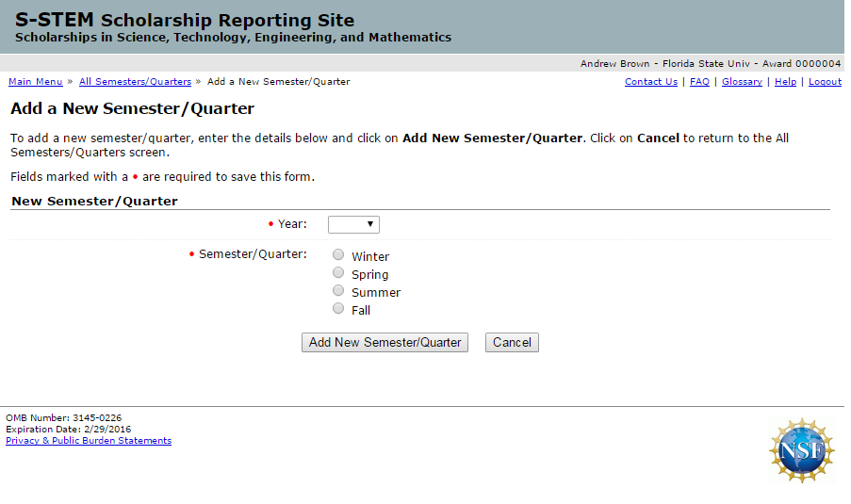Click Add New Semester/Quarter button
The width and height of the screenshot is (851, 504).
coord(385,342)
